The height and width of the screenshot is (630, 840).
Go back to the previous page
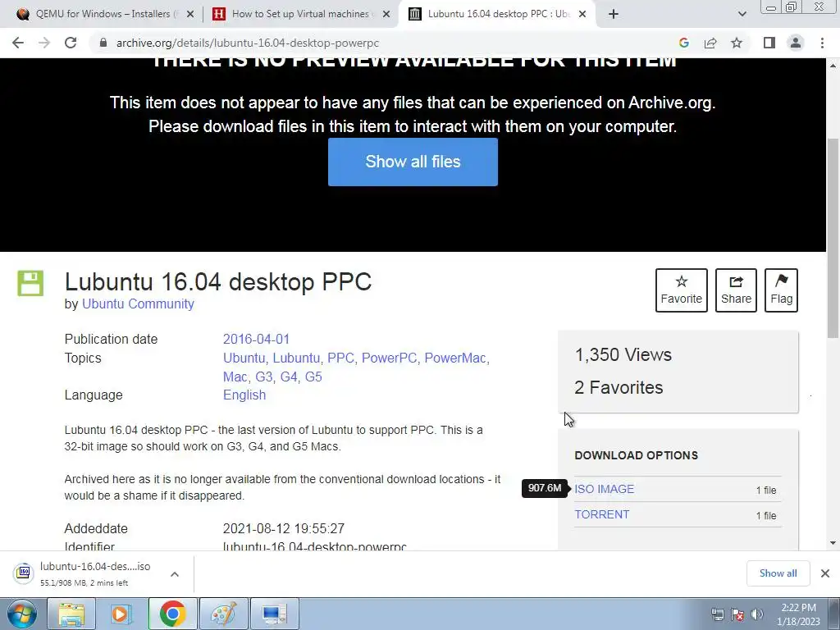(18, 43)
